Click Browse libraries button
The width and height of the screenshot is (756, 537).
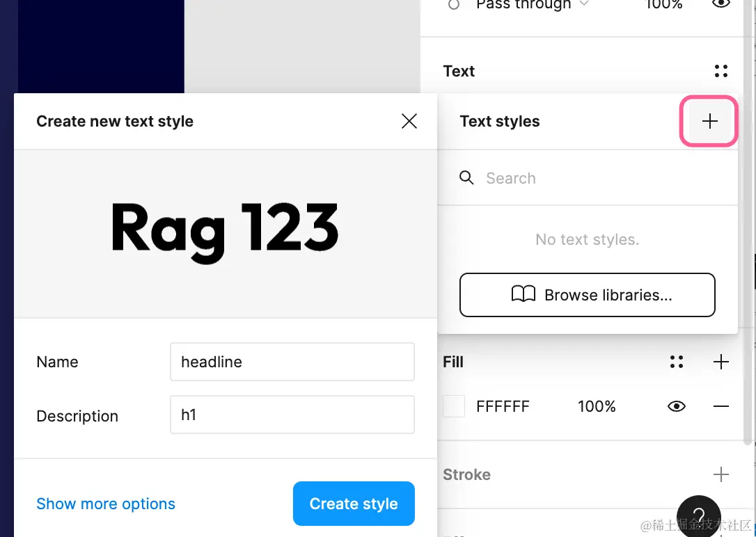[588, 295]
